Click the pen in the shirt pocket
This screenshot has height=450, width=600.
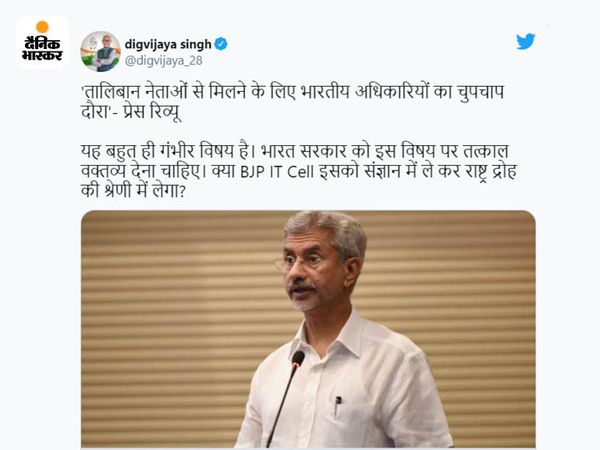point(338,406)
